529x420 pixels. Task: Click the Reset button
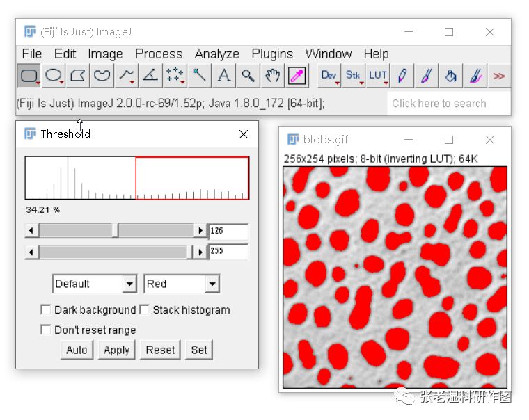[x=160, y=350]
